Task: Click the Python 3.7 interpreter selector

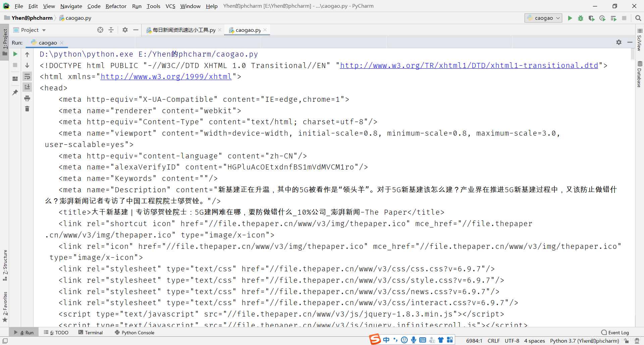Action: tap(584, 341)
